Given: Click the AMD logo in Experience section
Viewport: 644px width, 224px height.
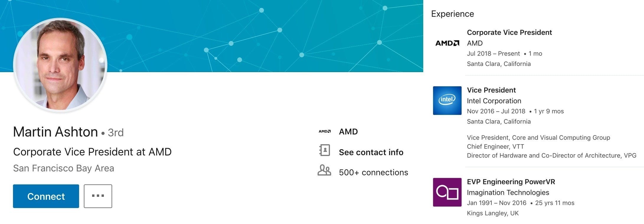Looking at the screenshot, I should click(x=447, y=43).
